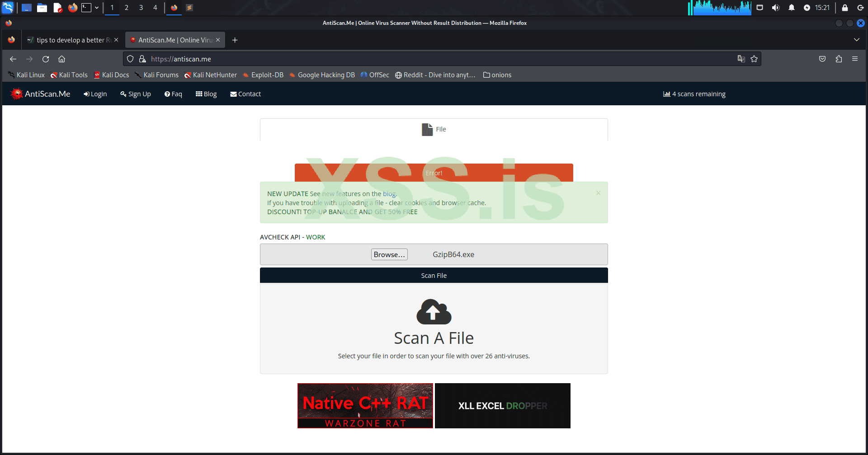
Task: Open the save to Pocket icon
Action: click(x=822, y=59)
